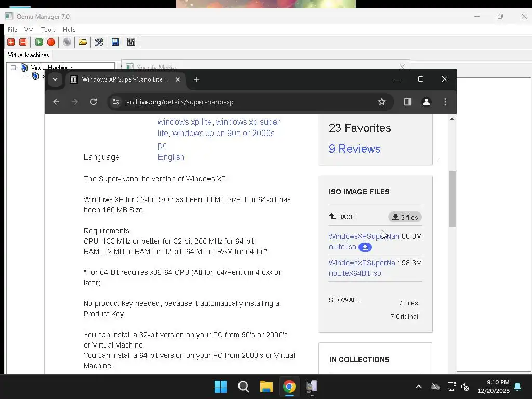The width and height of the screenshot is (532, 399).
Task: Click scrollbar up arrow in Chrome
Action: pos(452,119)
